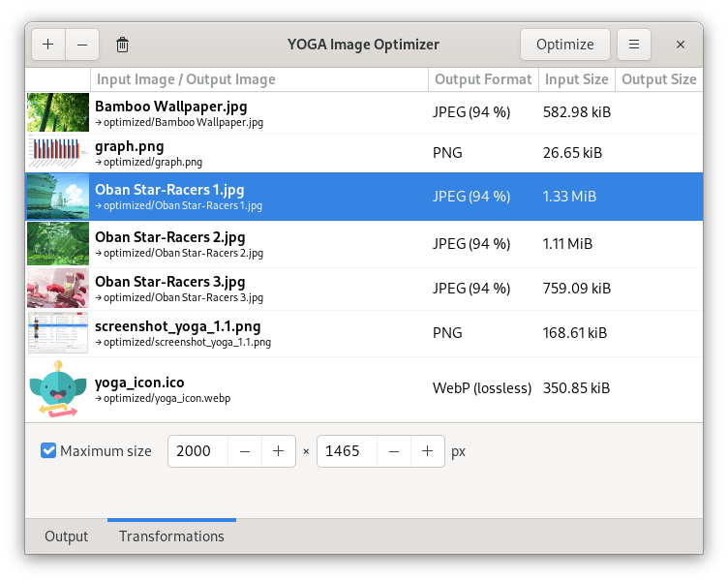Click the remove image minus icon
Image resolution: width=728 pixels, height=582 pixels.
point(81,45)
